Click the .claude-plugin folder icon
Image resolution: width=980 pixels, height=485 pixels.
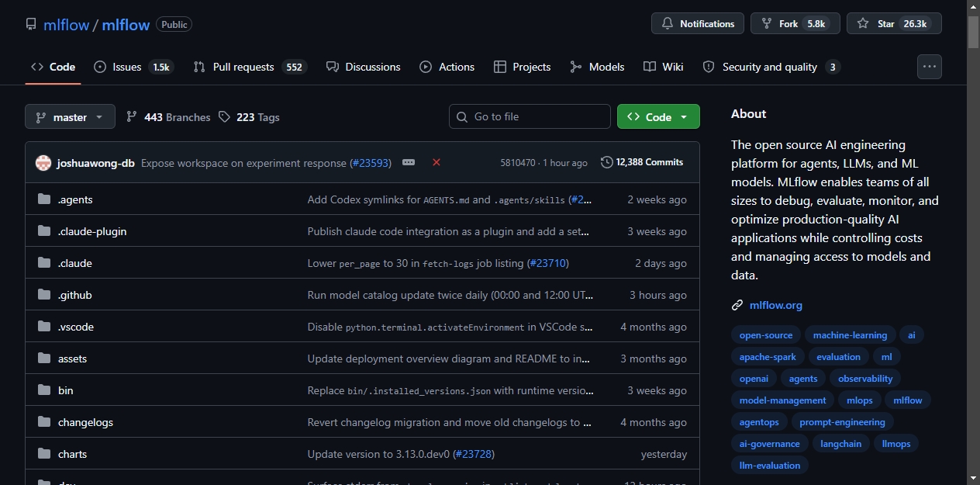(x=44, y=231)
